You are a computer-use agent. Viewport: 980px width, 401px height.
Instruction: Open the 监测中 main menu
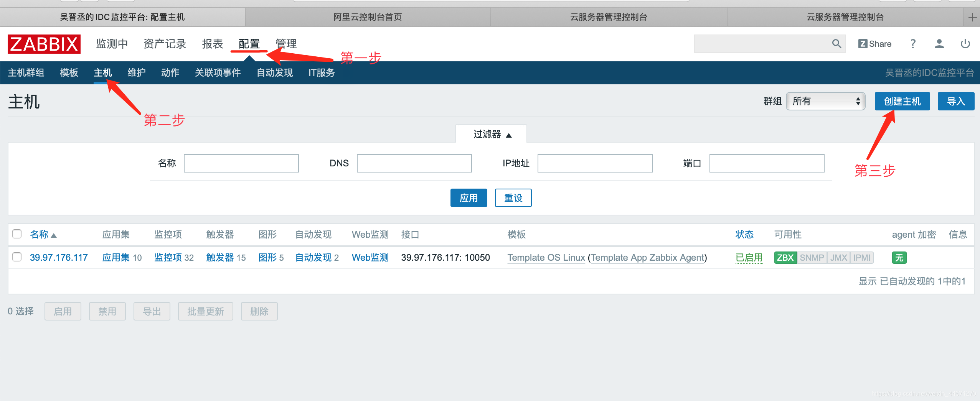pyautogui.click(x=112, y=44)
